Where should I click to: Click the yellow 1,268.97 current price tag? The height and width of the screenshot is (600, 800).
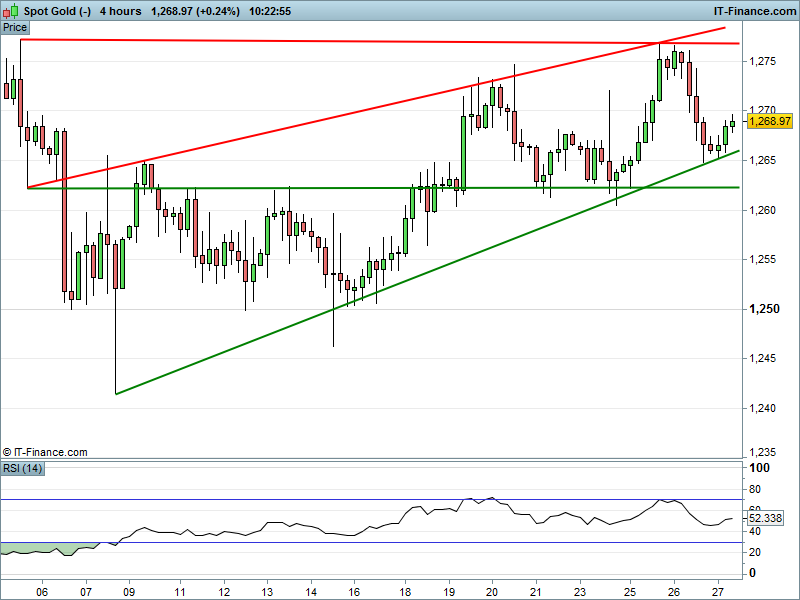pos(769,121)
